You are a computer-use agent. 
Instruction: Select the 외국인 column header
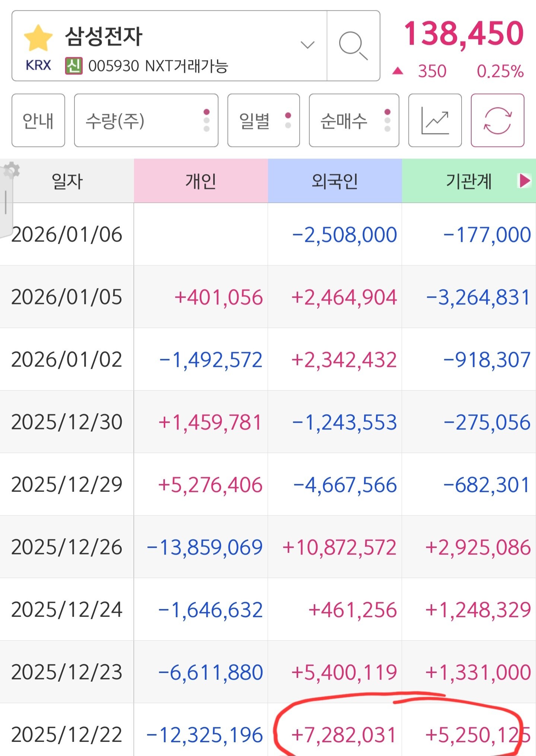click(x=335, y=181)
